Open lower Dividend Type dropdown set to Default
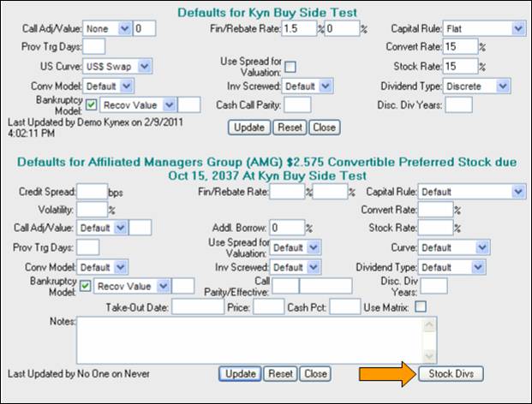 click(x=452, y=267)
